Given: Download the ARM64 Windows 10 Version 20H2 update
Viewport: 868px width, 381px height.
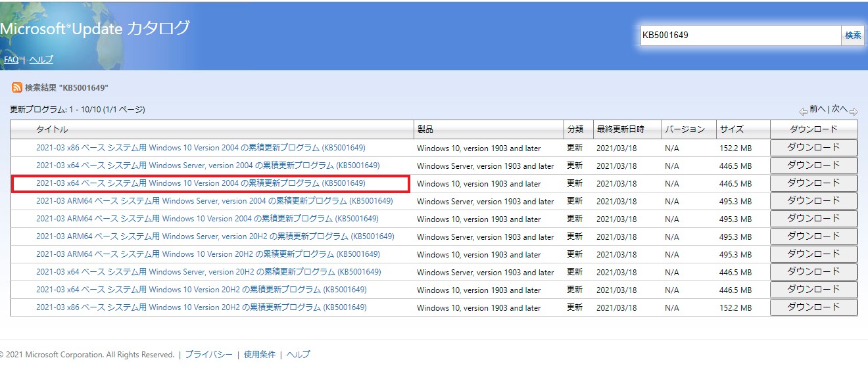Looking at the screenshot, I should 813,254.
